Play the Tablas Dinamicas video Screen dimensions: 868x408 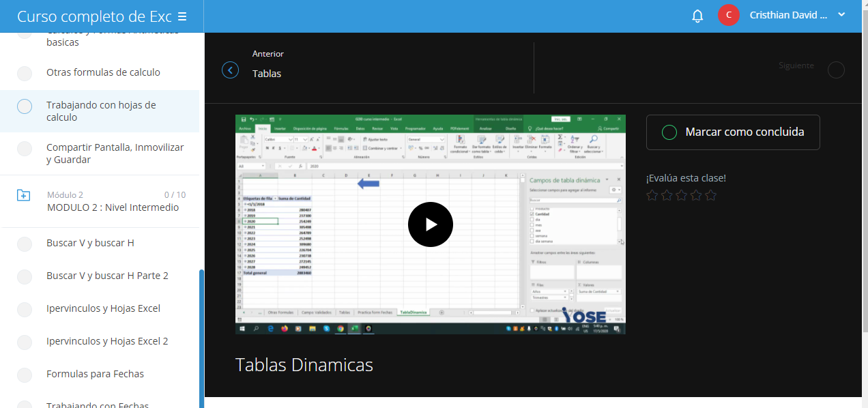430,224
